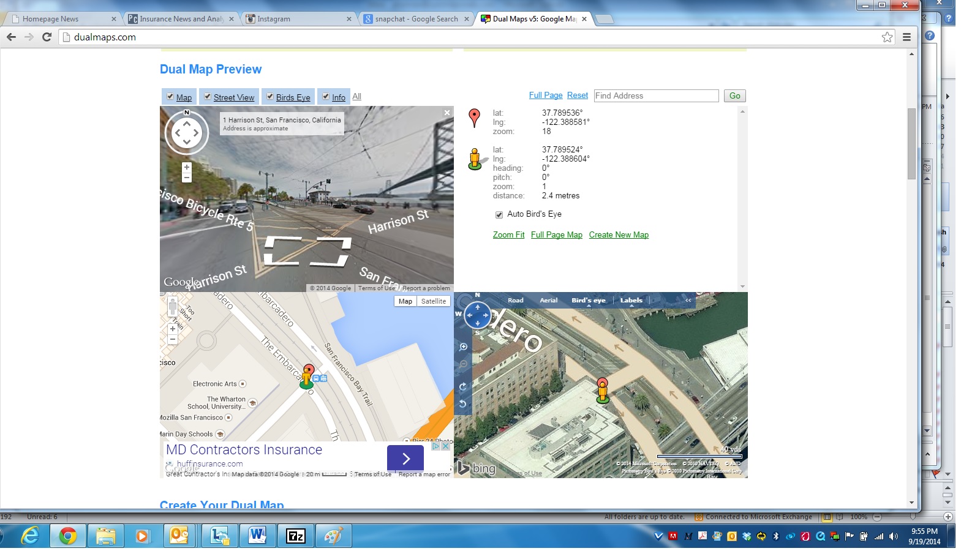The width and height of the screenshot is (980, 551).
Task: Click Bing map compass pan control
Action: [x=478, y=316]
